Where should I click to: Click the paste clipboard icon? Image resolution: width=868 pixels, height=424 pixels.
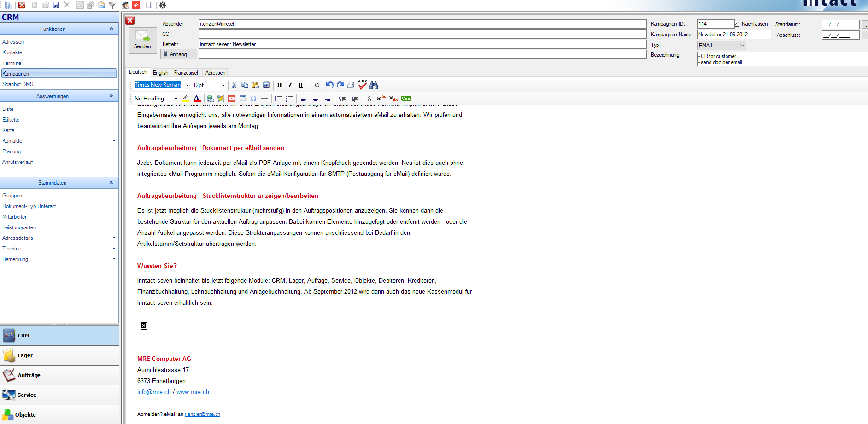point(256,85)
